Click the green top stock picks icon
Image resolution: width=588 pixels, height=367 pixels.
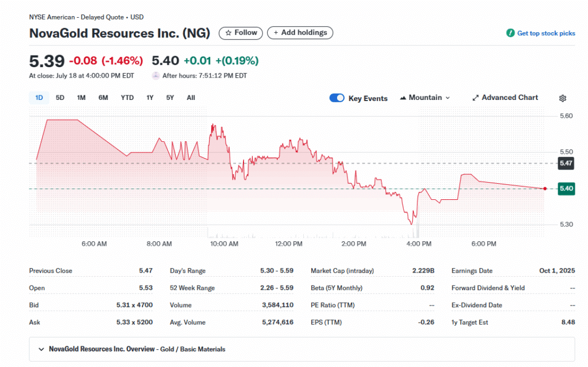(510, 33)
